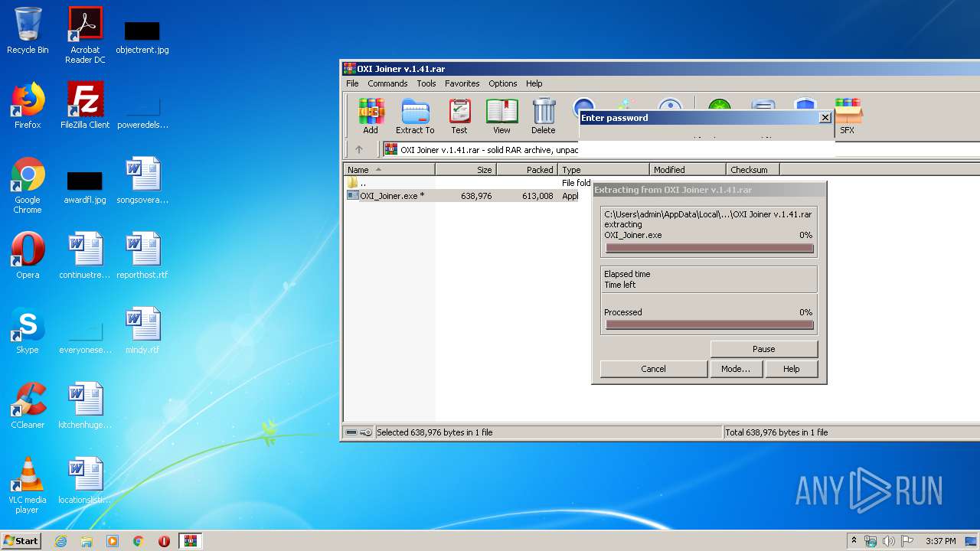Select the objectrent.jpg desktop file

pyautogui.click(x=142, y=37)
